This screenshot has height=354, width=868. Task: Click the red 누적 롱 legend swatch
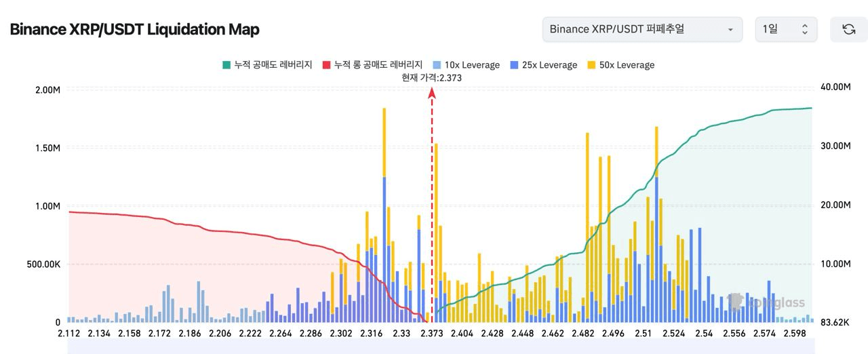click(x=327, y=65)
